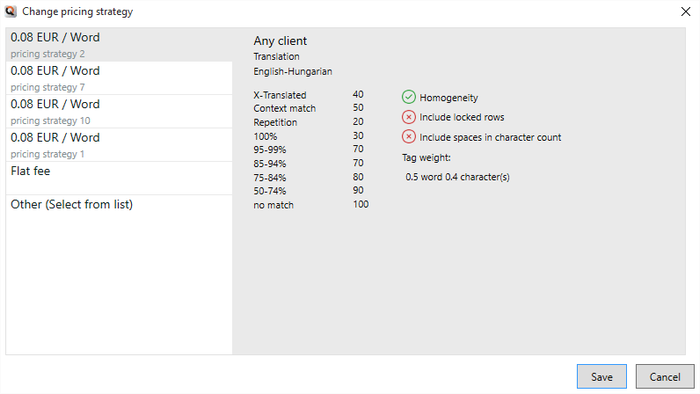
Task: Click the Include locked rows label
Action: pos(462,117)
